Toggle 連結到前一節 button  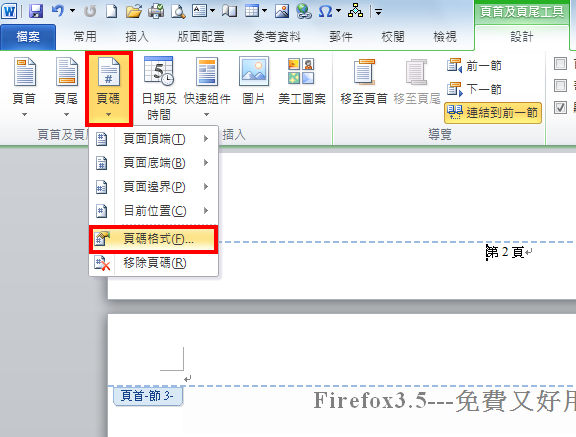(x=493, y=113)
